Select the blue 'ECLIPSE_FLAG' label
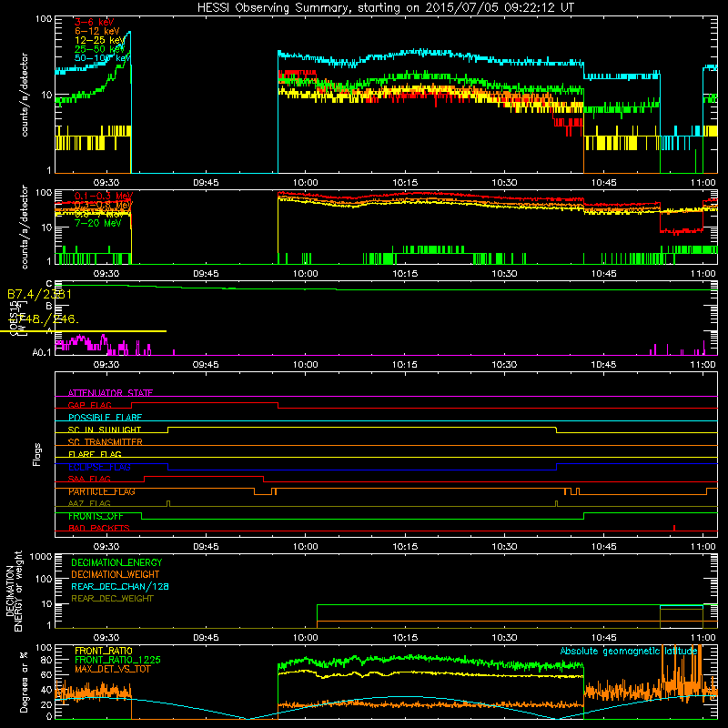Image resolution: width=728 pixels, height=728 pixels. point(99,467)
